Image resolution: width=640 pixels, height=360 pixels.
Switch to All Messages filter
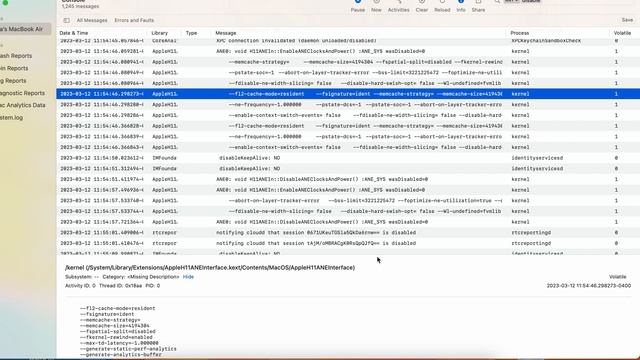pyautogui.click(x=92, y=20)
